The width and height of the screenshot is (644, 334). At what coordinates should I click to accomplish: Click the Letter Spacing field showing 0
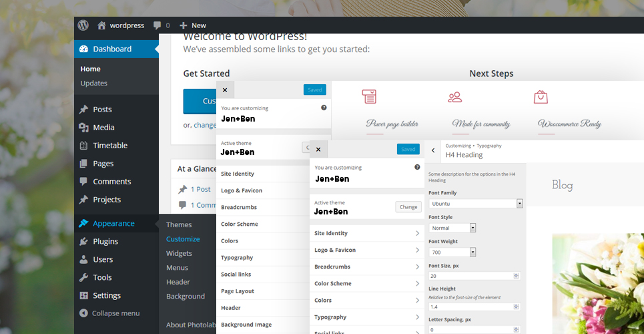point(474,329)
